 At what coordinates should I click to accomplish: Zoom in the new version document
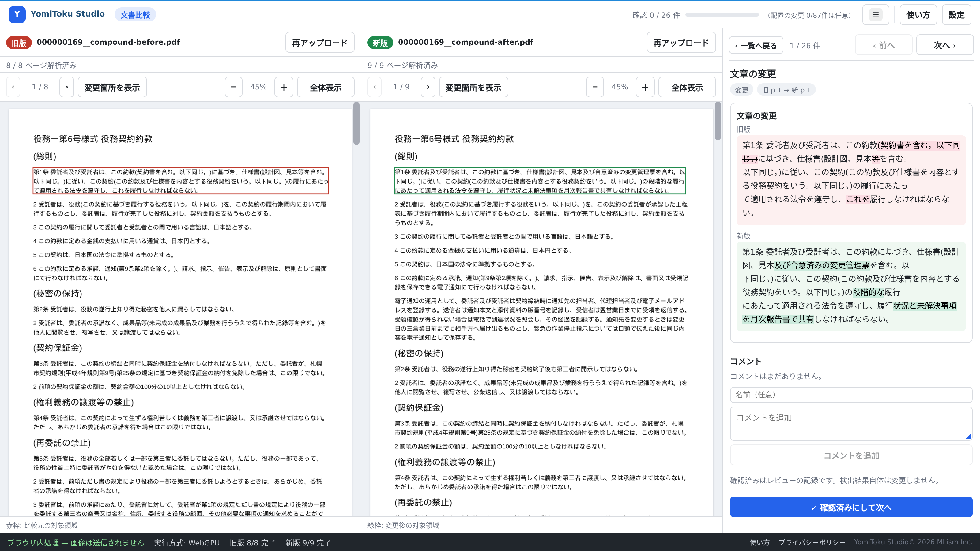tap(645, 87)
